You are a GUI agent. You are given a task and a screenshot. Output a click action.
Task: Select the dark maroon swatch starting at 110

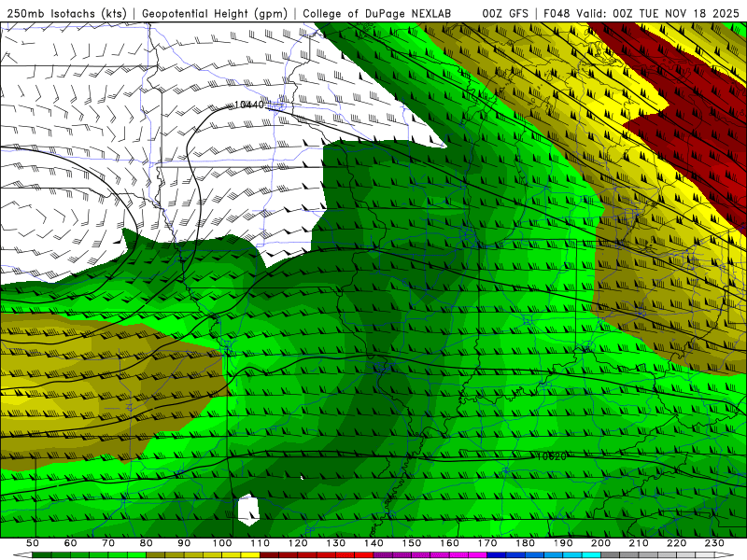tap(269, 554)
